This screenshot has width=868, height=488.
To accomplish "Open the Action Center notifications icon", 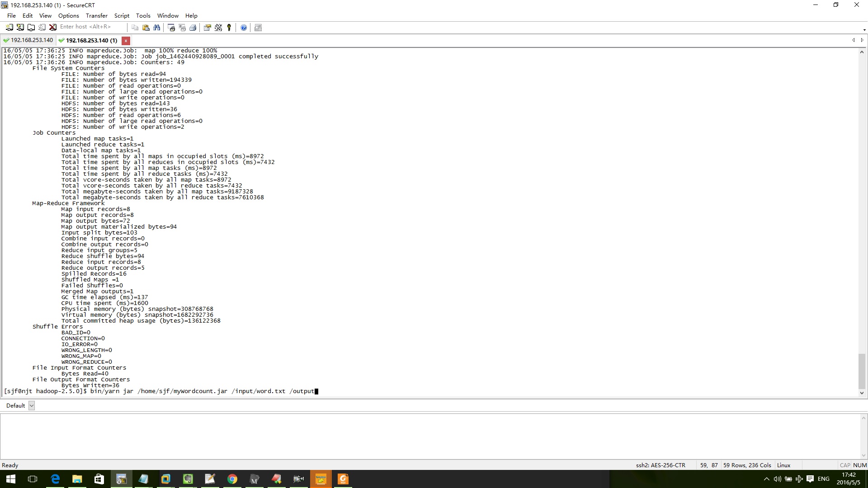I will click(x=810, y=479).
